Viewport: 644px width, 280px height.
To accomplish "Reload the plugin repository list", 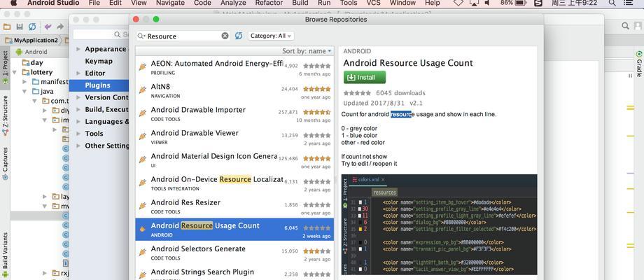I will (x=239, y=36).
